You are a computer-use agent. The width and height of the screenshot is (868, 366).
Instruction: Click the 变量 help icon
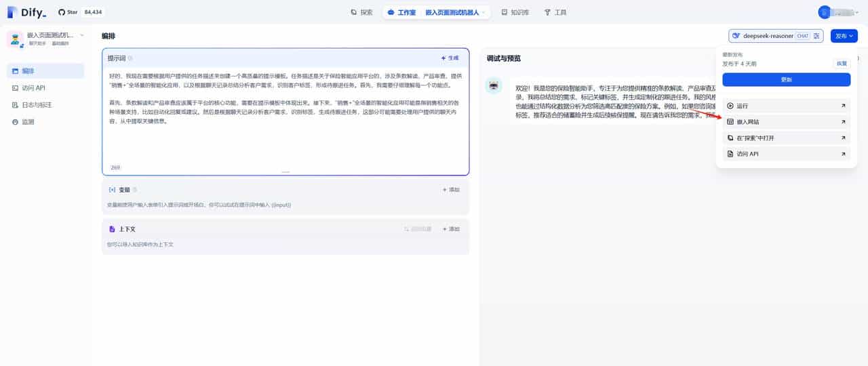click(x=135, y=190)
